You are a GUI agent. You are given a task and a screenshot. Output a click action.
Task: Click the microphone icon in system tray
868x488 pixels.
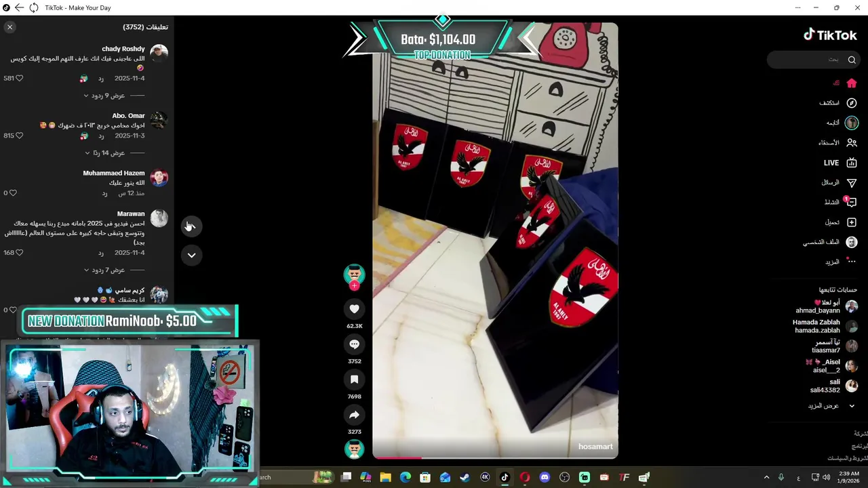781,477
